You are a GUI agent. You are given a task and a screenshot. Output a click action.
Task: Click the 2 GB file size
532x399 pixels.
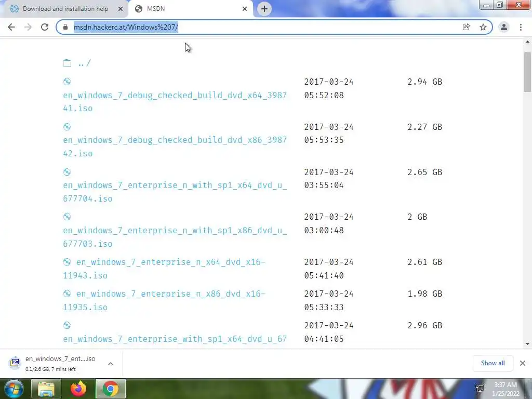[417, 217]
